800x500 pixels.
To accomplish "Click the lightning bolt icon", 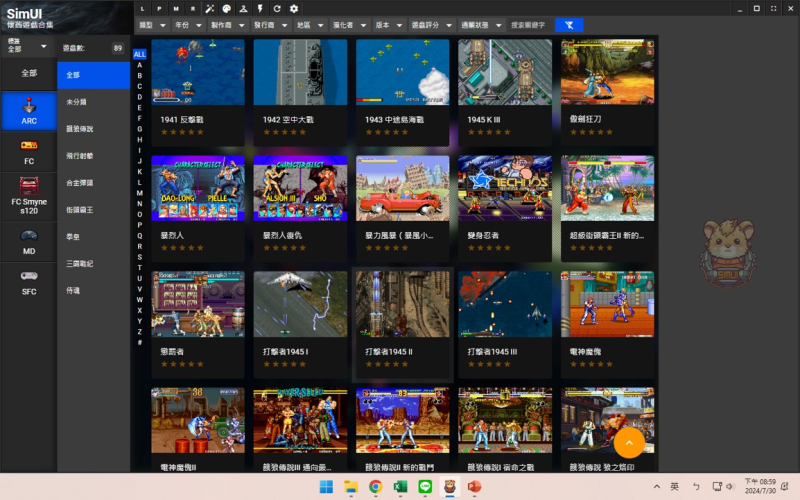I will click(x=260, y=9).
